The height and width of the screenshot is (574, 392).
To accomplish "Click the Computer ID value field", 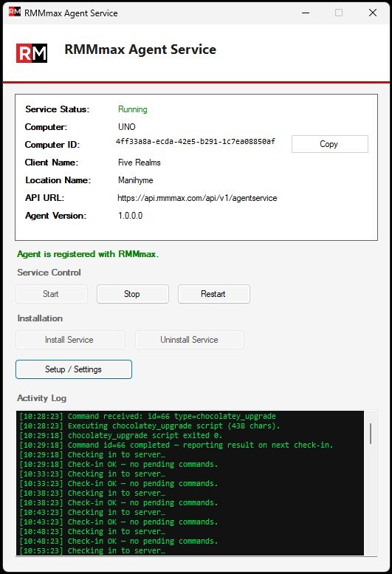I will click(x=196, y=142).
